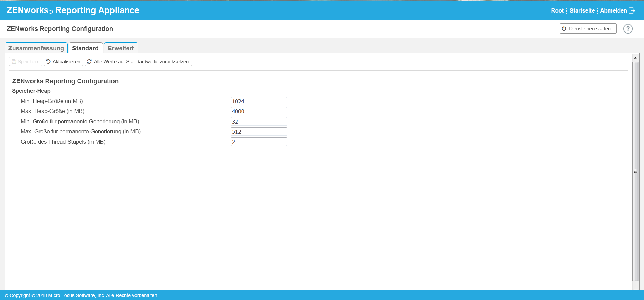This screenshot has height=300, width=644.
Task: Click the ZENworks Reporting Appliance title
Action: 73,10
